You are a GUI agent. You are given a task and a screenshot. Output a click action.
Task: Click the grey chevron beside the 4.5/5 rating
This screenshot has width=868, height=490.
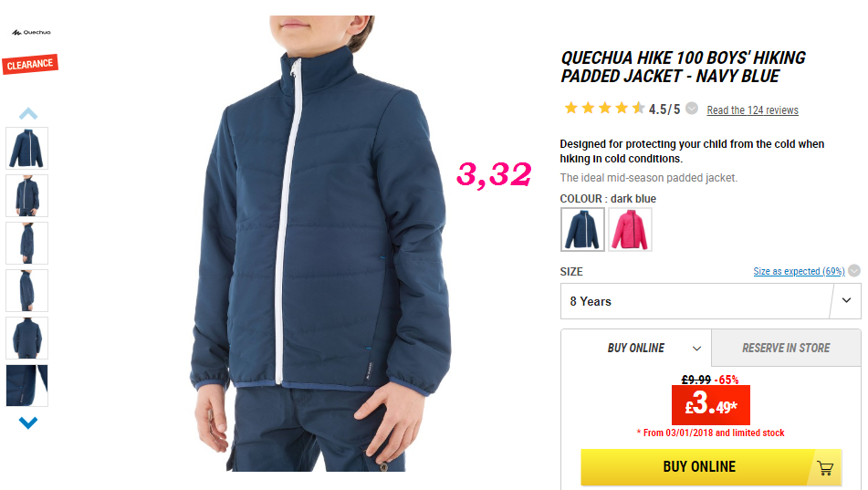[x=692, y=109]
